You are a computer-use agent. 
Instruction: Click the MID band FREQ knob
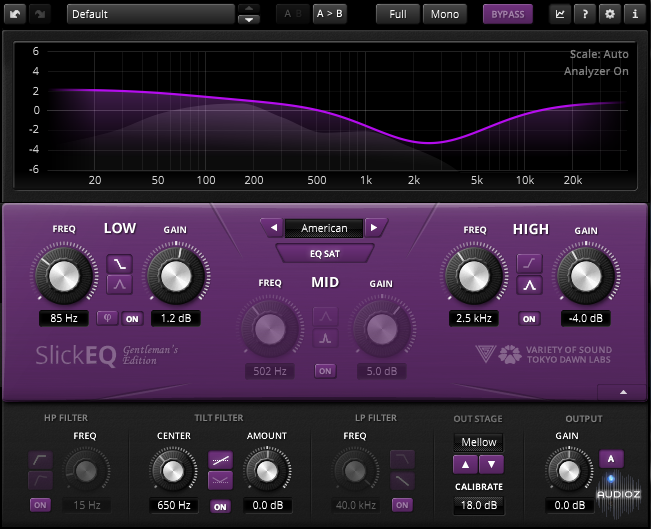270,329
